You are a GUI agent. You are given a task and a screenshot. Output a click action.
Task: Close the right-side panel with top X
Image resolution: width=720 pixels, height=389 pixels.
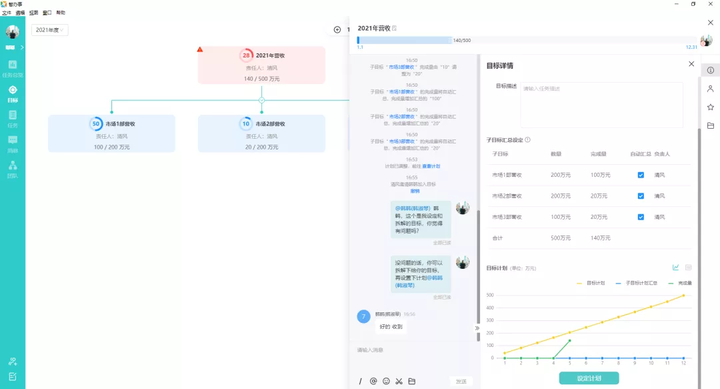pyautogui.click(x=710, y=23)
